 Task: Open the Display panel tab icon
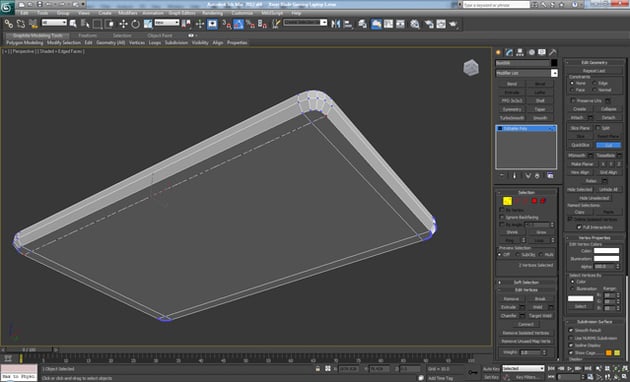point(542,52)
